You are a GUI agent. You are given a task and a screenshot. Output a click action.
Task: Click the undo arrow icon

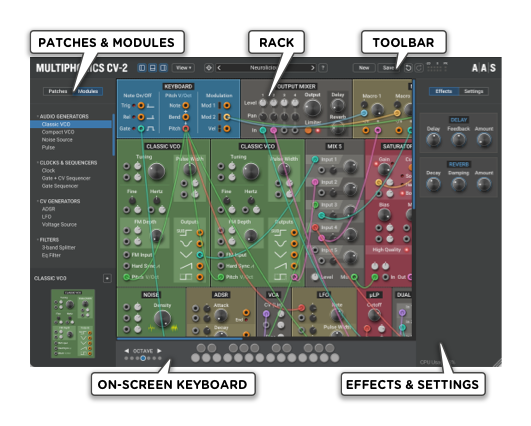pyautogui.click(x=408, y=68)
